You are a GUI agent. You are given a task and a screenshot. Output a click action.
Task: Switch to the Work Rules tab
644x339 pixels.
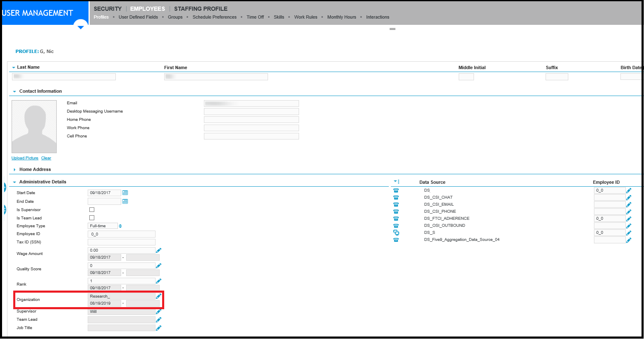[306, 17]
